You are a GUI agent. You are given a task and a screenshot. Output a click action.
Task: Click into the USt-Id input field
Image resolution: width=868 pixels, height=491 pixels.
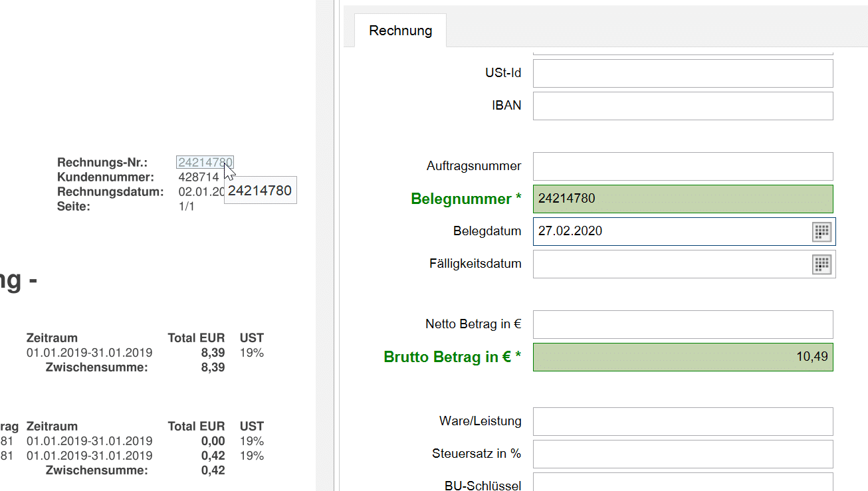point(683,73)
